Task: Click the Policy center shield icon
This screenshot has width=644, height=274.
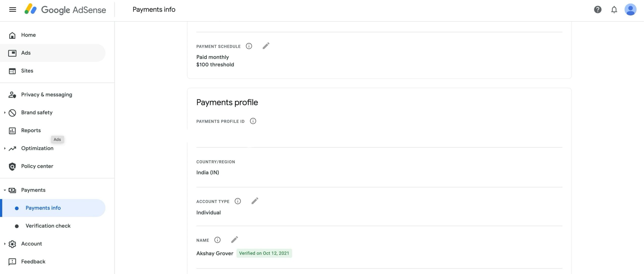Action: [x=12, y=166]
